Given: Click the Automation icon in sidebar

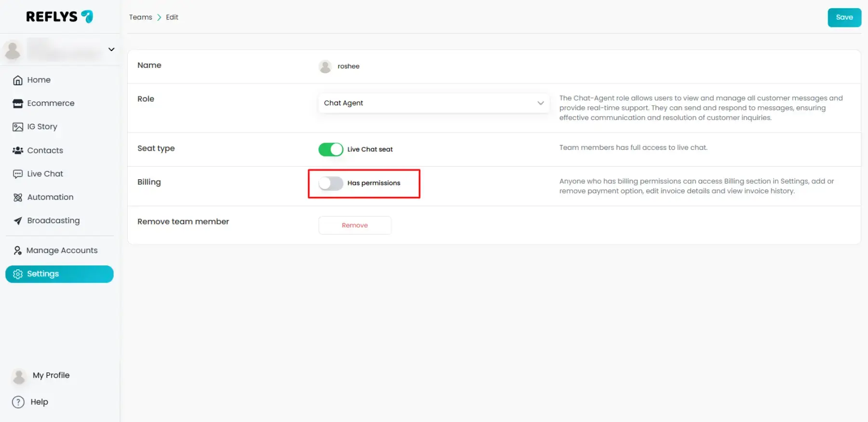Looking at the screenshot, I should click(x=18, y=198).
